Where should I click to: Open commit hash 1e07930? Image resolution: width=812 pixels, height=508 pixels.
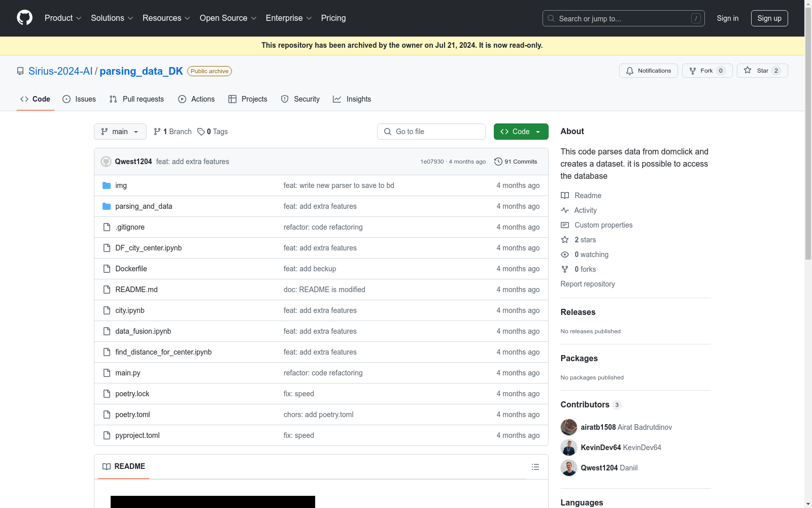click(432, 162)
